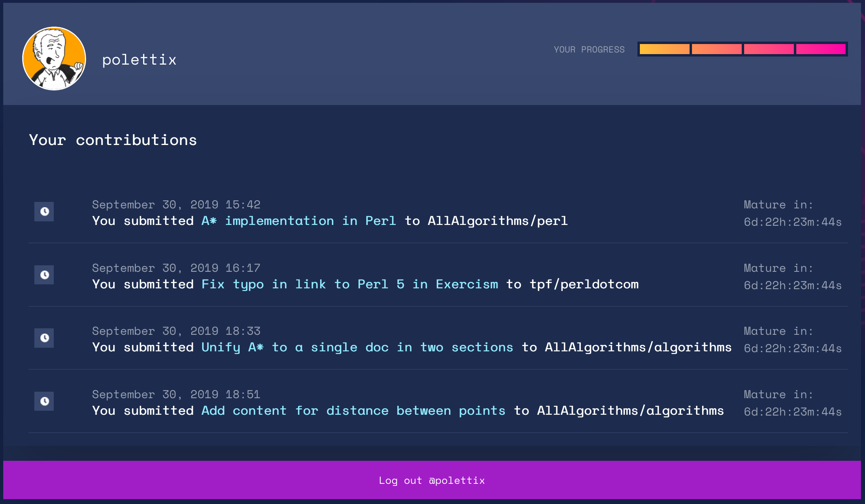Click 'AllAlgorithms/algorithms' in Unify A* row
This screenshot has width=865, height=504.
click(638, 347)
